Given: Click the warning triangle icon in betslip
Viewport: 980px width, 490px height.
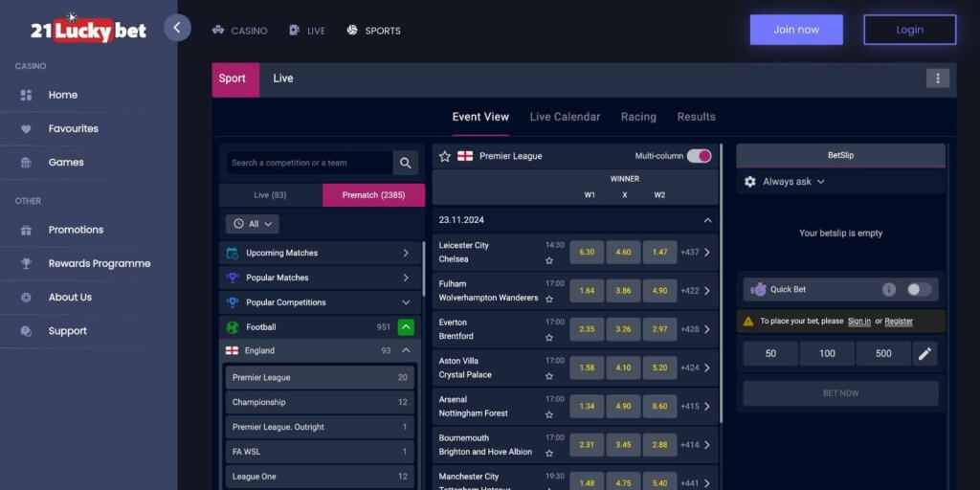Looking at the screenshot, I should tap(748, 322).
